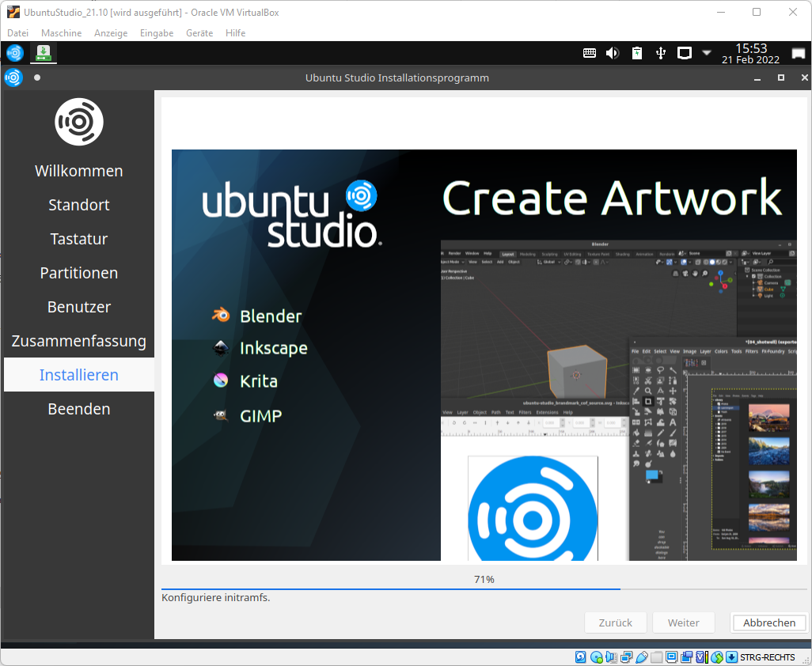This screenshot has height=666, width=812.
Task: Open the USB device notifier tray icon
Action: coord(661,53)
